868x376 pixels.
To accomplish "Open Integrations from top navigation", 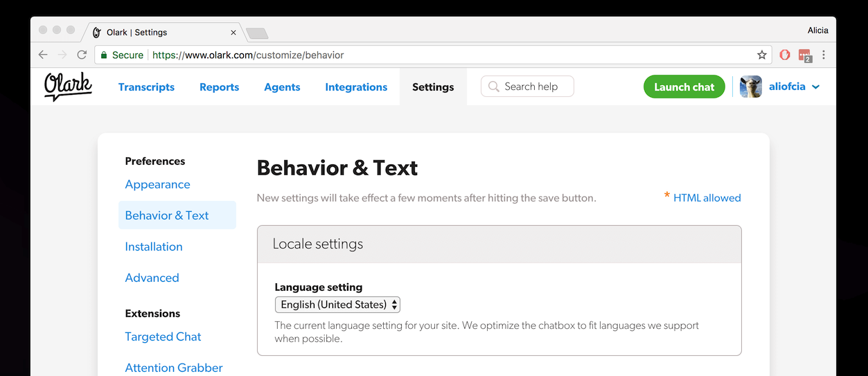I will 356,87.
